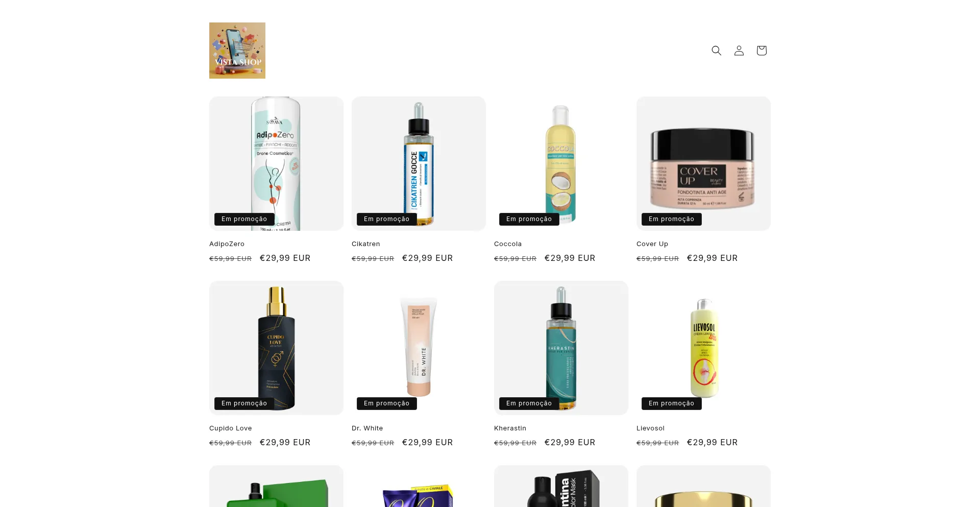Open the Dr. White tube image
Screen dimensions: 980x507
click(419, 348)
